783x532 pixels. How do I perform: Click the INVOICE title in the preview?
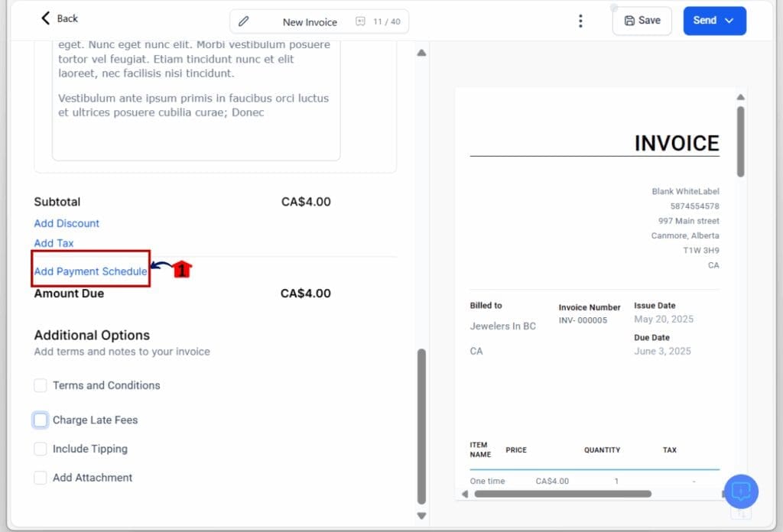tap(677, 143)
